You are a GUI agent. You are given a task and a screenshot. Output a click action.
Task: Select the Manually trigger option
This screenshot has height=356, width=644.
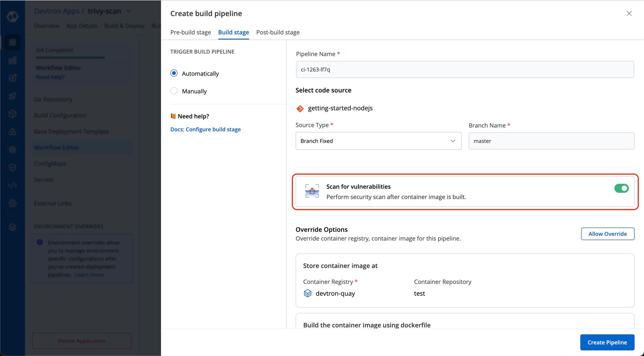click(x=175, y=91)
